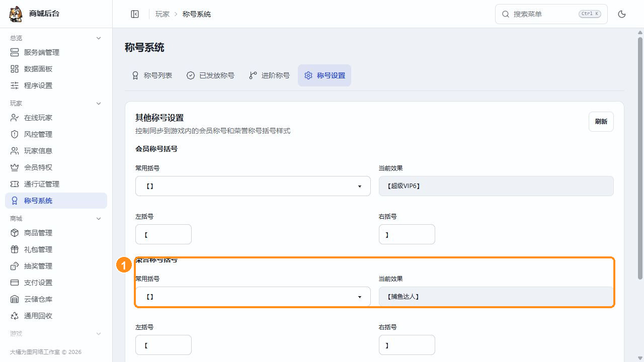Open 通用回收 in the sidebar
The image size is (644, 362).
pos(56,316)
